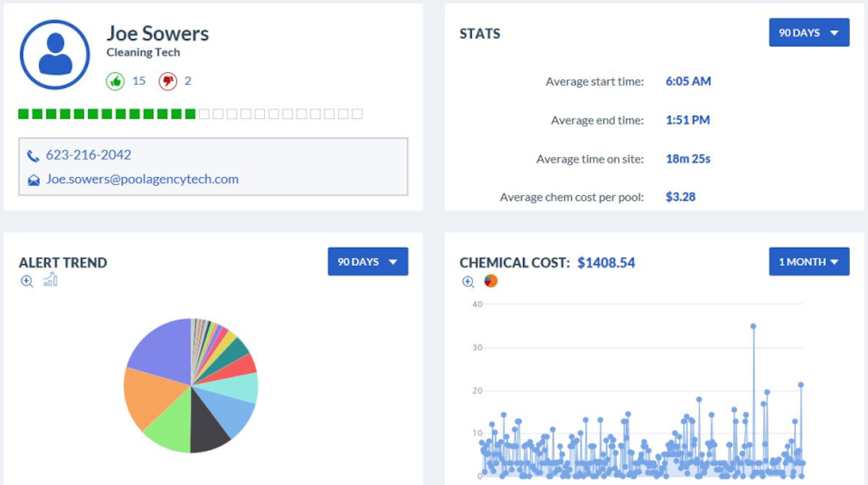Open the Stats 90 DAYS dropdown
The image size is (868, 485).
(809, 33)
